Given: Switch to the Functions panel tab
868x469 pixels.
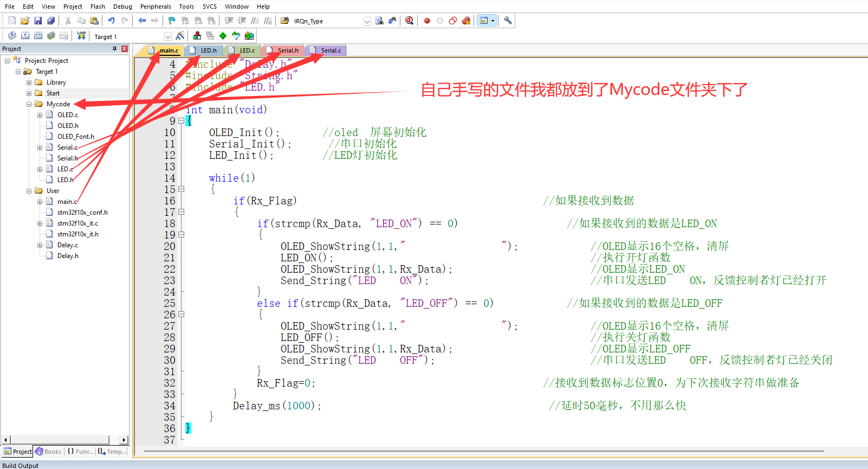Looking at the screenshot, I should tap(80, 452).
